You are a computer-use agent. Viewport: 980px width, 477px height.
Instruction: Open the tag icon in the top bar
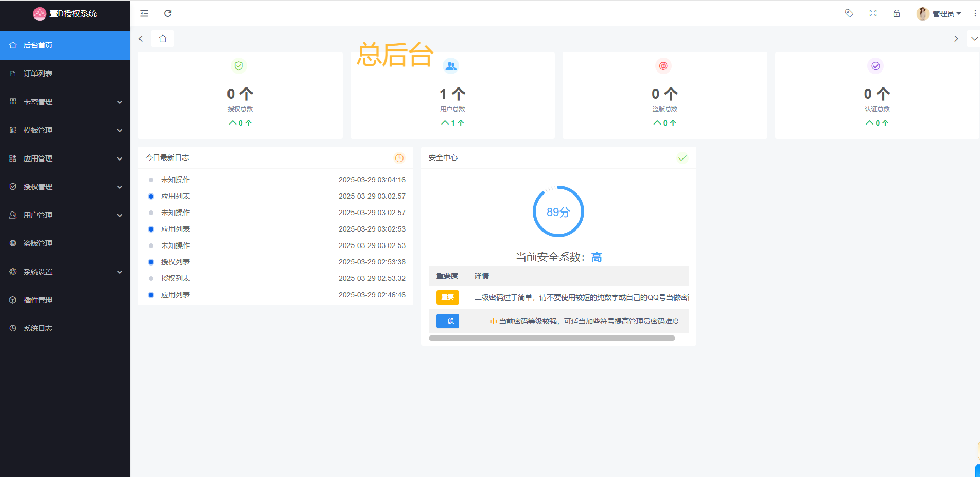(849, 13)
